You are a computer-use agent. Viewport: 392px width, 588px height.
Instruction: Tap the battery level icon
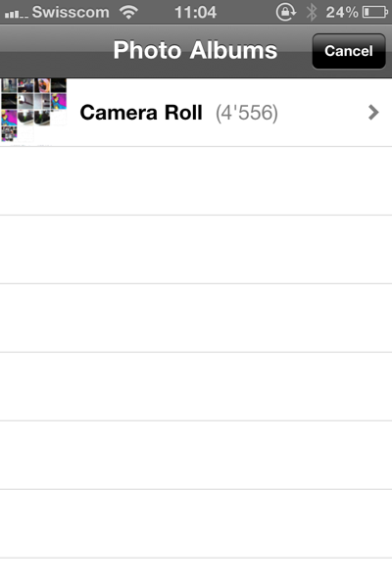(x=374, y=13)
